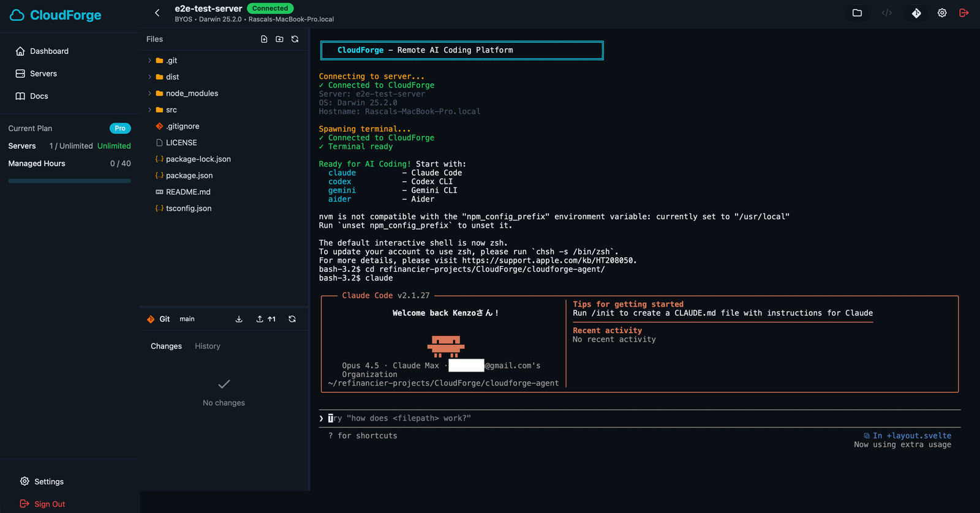Screen dimensions: 980x513
Task: Switch to the History tab
Action: click(207, 346)
